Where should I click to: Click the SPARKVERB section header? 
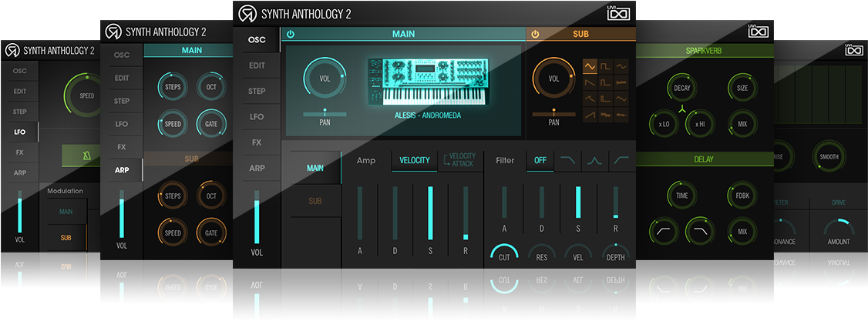coord(704,50)
